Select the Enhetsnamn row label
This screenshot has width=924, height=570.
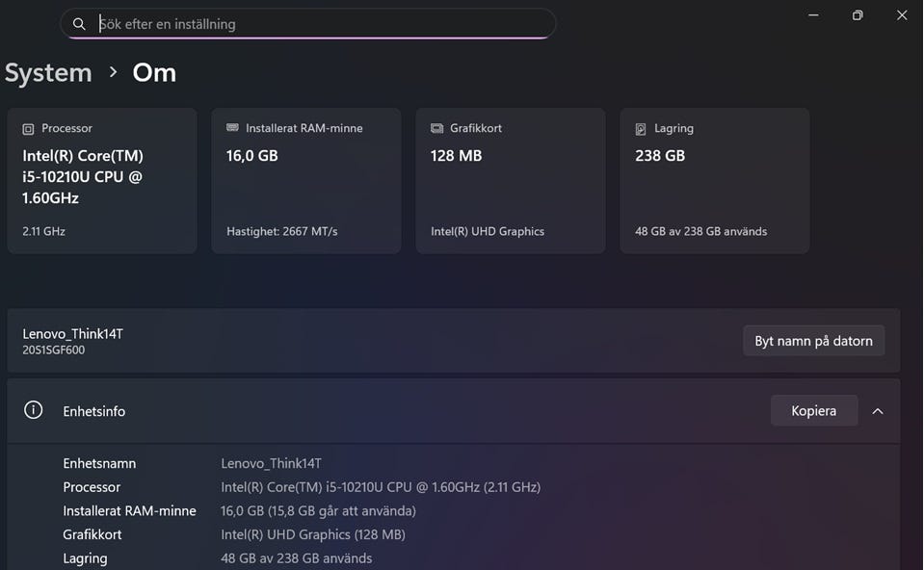(99, 463)
